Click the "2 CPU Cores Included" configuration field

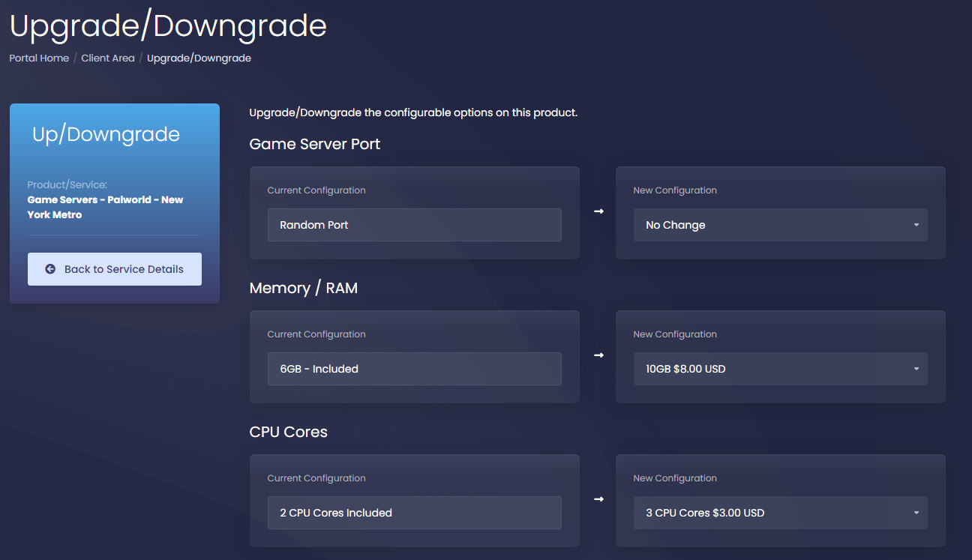tap(415, 512)
